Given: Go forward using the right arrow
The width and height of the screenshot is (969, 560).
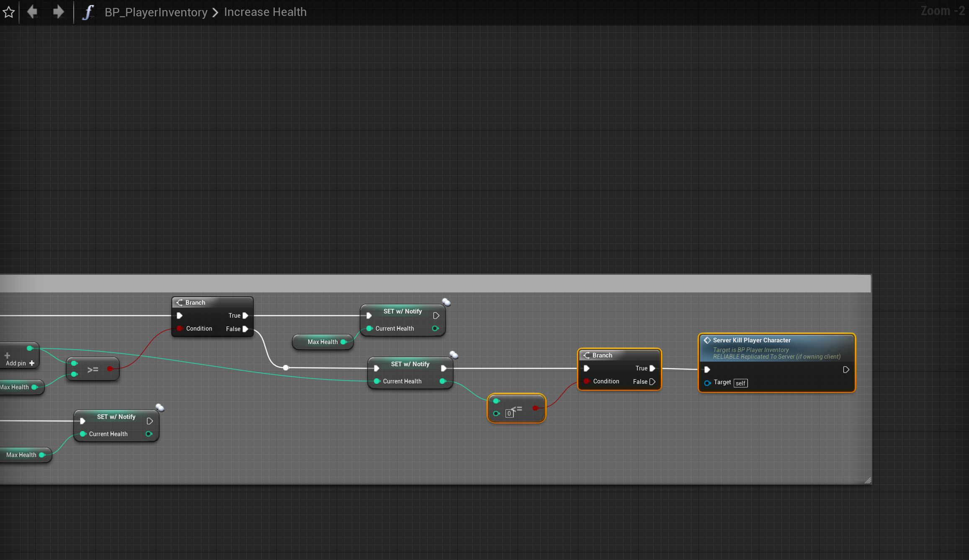Looking at the screenshot, I should click(x=58, y=12).
